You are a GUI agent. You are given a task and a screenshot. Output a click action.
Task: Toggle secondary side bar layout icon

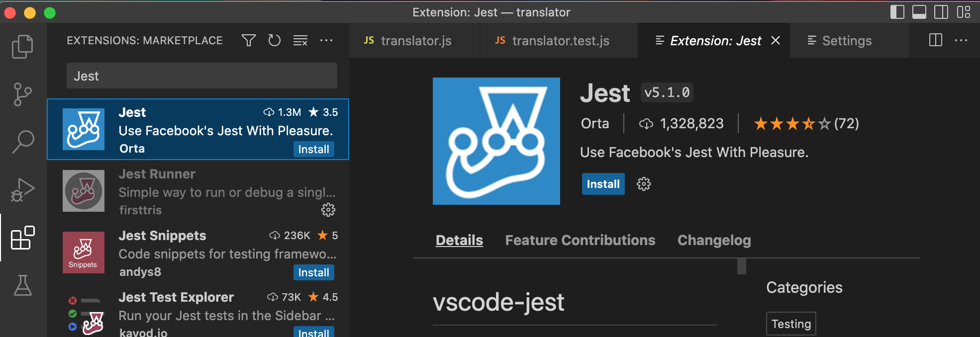941,12
